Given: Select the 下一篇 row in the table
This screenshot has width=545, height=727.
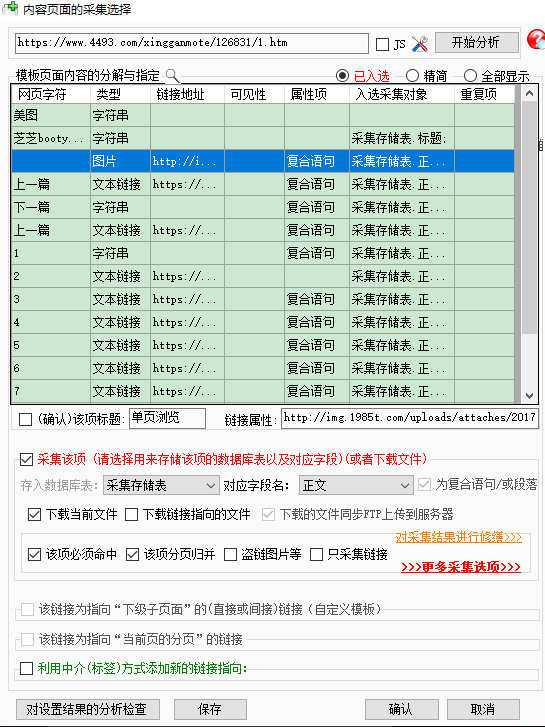Looking at the screenshot, I should point(263,207).
